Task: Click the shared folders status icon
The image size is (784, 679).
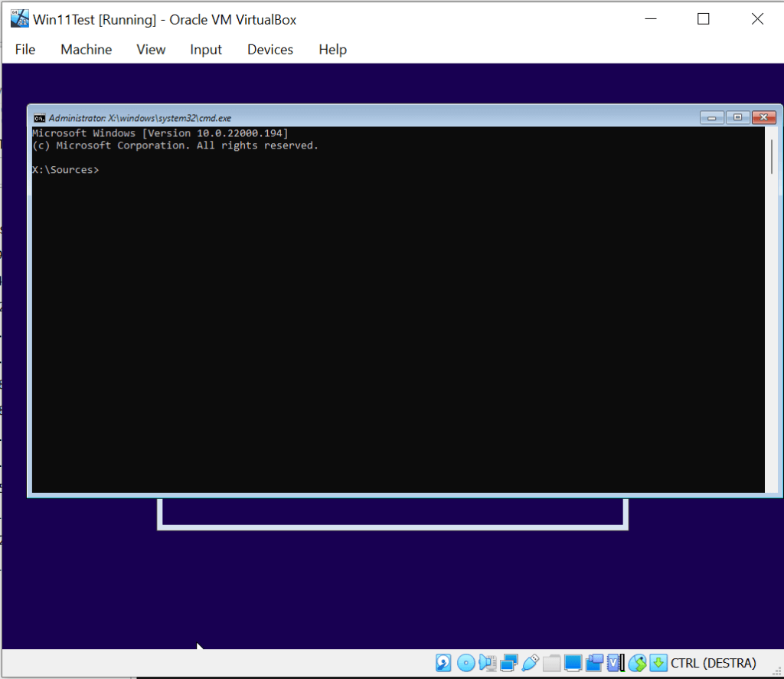Action: tap(551, 663)
